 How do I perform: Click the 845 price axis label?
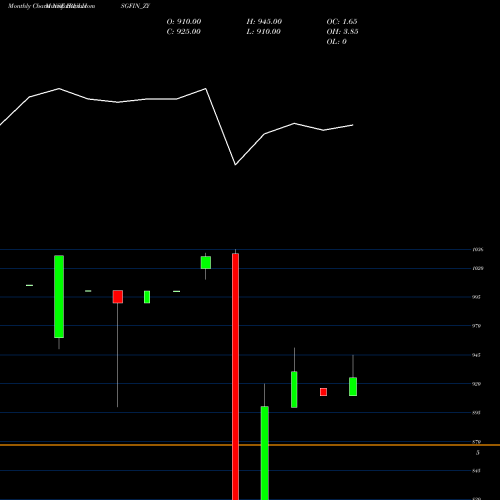click(x=476, y=471)
